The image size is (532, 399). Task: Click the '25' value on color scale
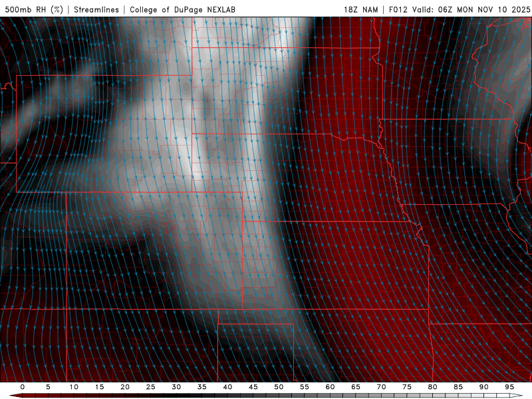(x=151, y=387)
